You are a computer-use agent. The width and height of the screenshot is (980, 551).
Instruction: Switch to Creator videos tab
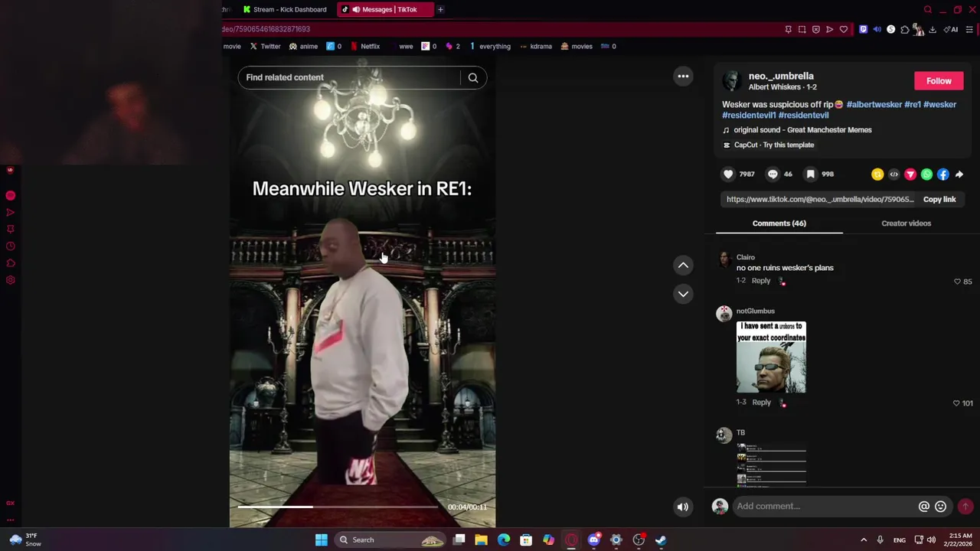tap(906, 223)
